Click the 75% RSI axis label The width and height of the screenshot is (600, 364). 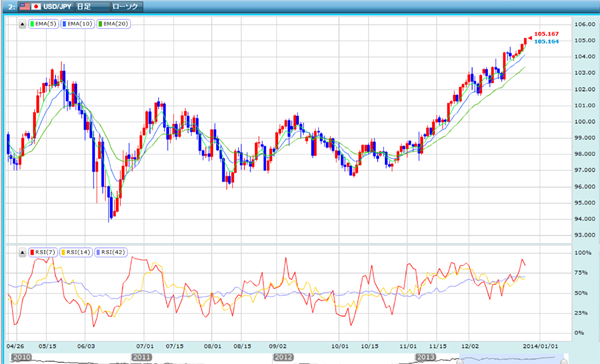coord(581,273)
